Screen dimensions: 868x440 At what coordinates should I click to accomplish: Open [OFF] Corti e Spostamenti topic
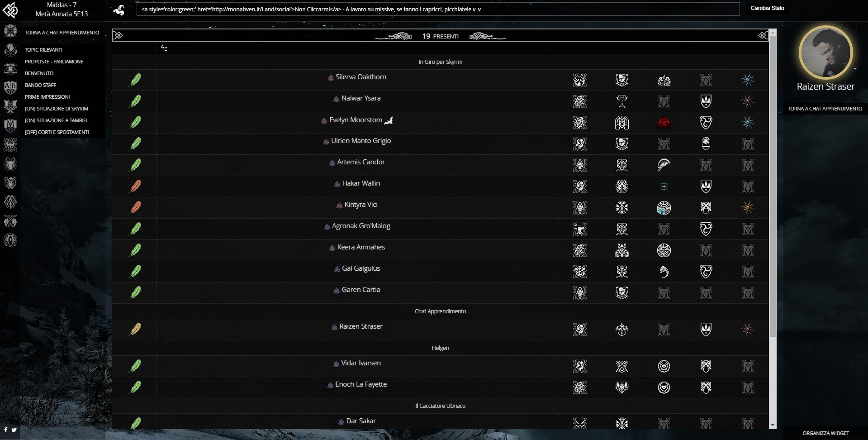(x=57, y=132)
